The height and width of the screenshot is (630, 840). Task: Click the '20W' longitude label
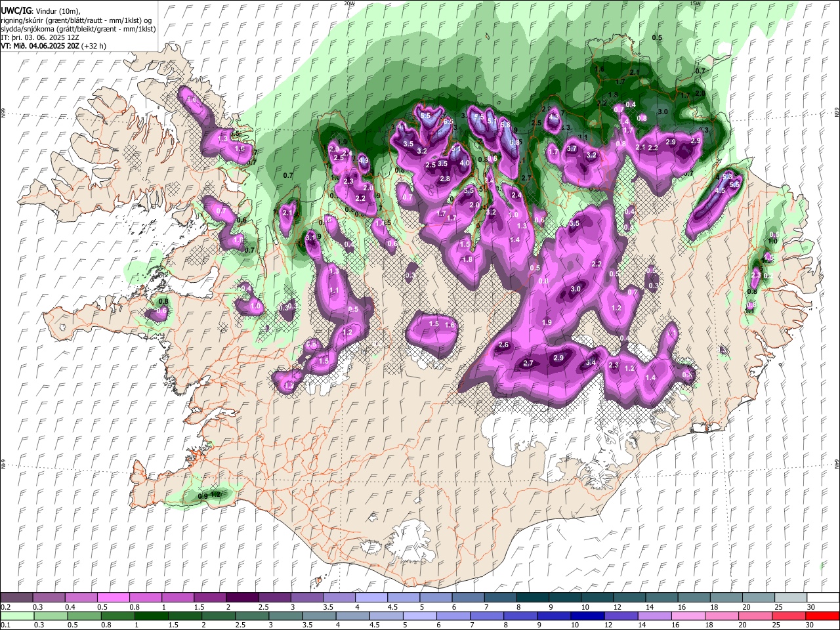[350, 3]
